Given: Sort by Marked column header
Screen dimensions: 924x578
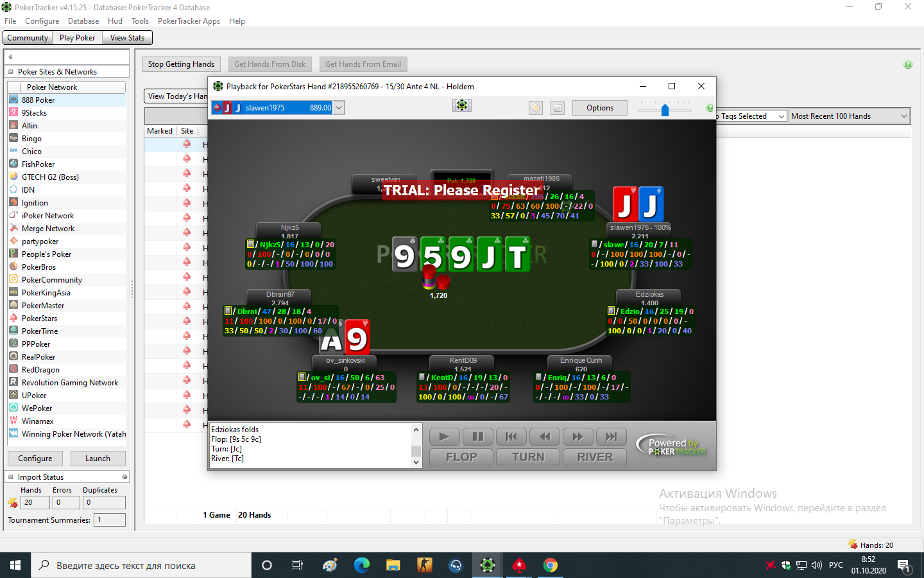Looking at the screenshot, I should pyautogui.click(x=160, y=131).
